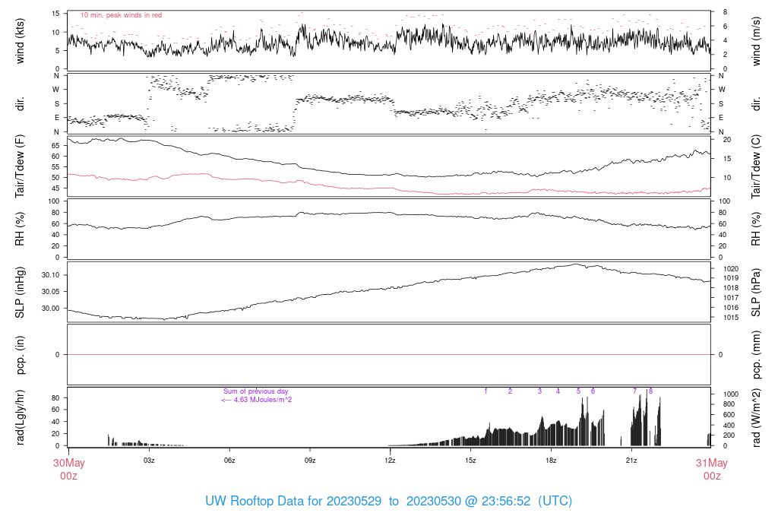Viewport: 778px width, 532px height.
Task: Click purple hour marker '6' in radiation panel
Action: 593,391
